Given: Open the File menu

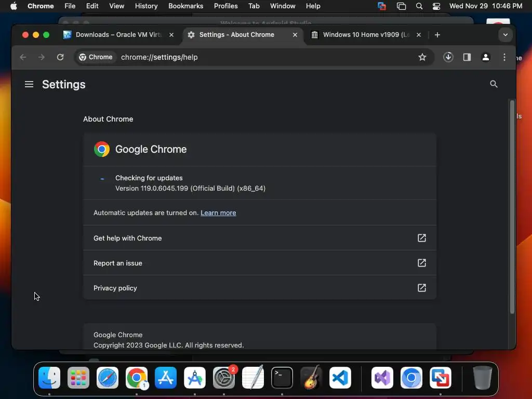Looking at the screenshot, I should click(70, 6).
